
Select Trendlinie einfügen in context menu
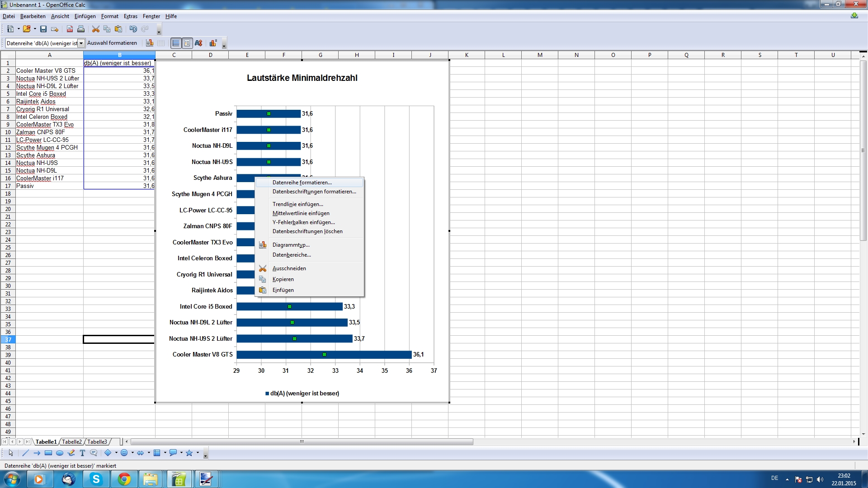310,204
